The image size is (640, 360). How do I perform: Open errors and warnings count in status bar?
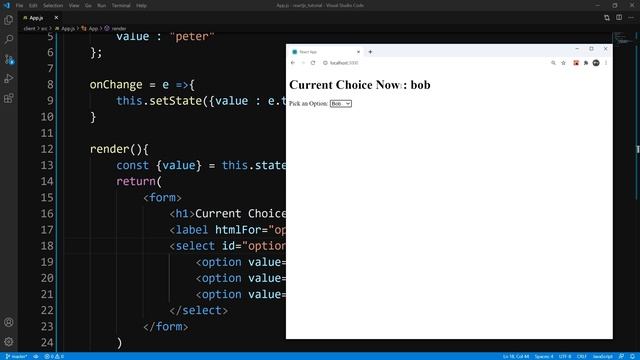(x=54, y=356)
